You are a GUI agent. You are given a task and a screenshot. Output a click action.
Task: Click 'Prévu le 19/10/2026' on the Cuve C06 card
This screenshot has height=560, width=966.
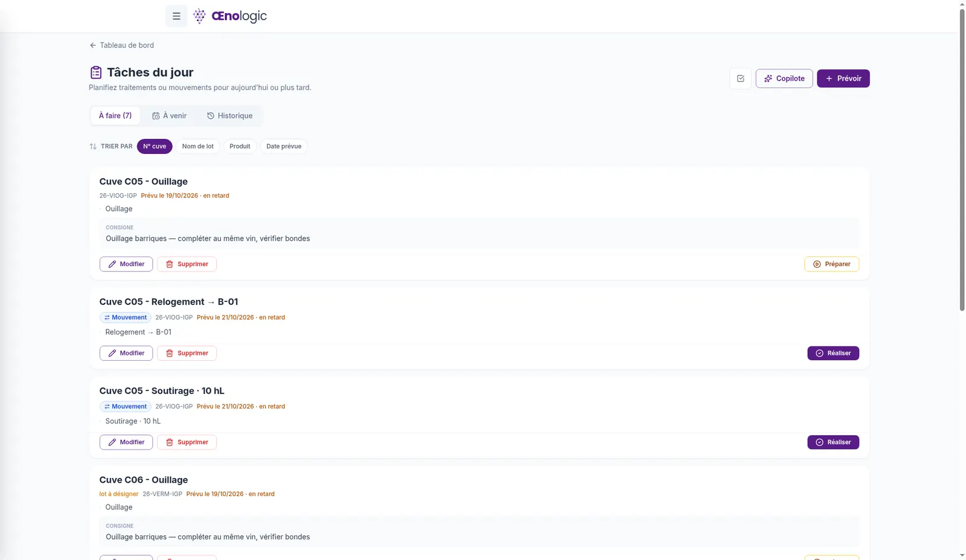pyautogui.click(x=215, y=494)
